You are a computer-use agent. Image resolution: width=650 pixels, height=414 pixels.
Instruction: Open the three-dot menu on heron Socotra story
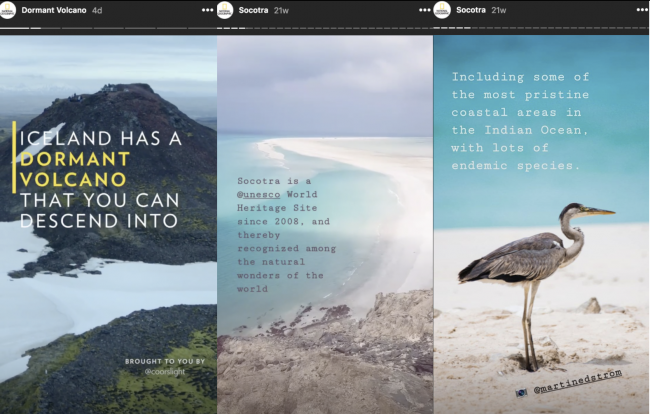coord(643,10)
